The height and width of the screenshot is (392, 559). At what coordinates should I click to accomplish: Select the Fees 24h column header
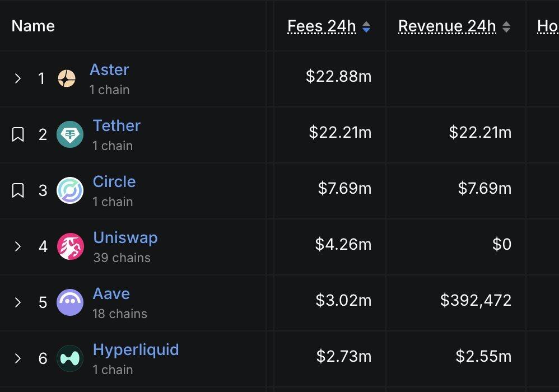322,26
